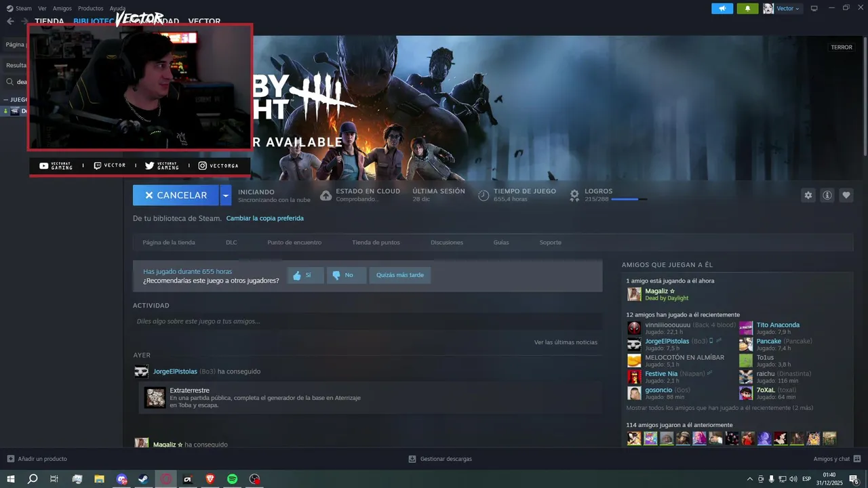Open File Explorer from taskbar
The width and height of the screenshot is (868, 488).
click(x=99, y=479)
